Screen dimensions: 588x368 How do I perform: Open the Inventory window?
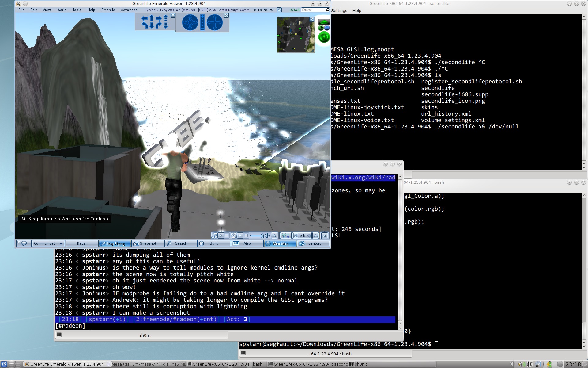click(314, 243)
